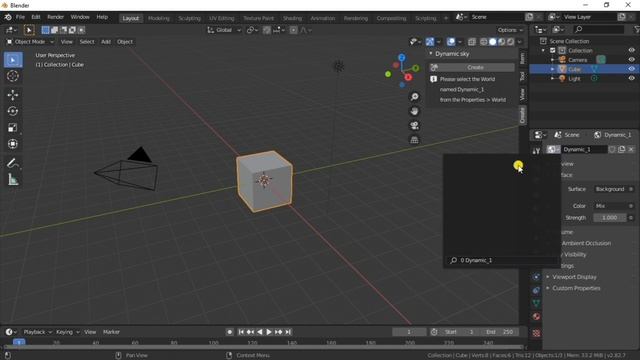Open the Playback dropdown
This screenshot has height=360, width=640.
(38, 332)
